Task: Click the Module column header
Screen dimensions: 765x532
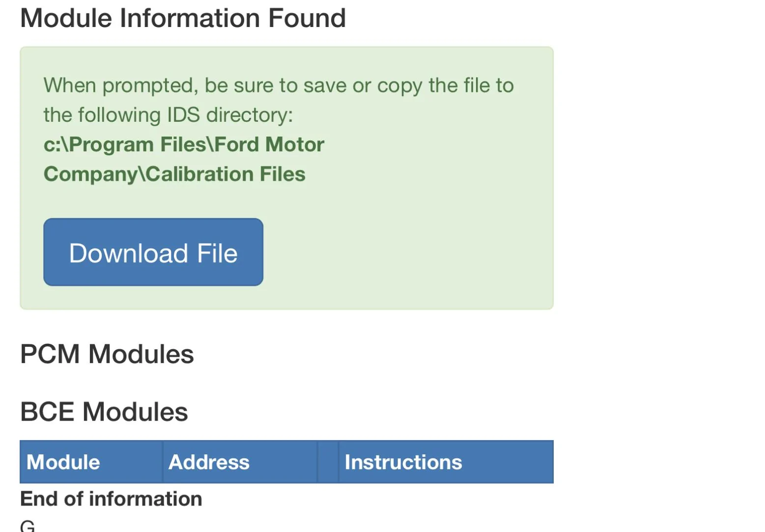Action: 63,462
